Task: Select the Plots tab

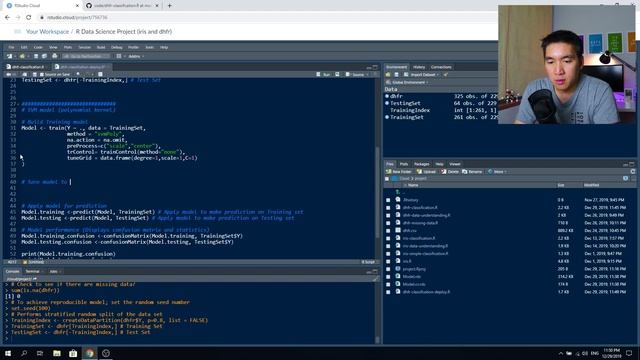Action: (404, 164)
